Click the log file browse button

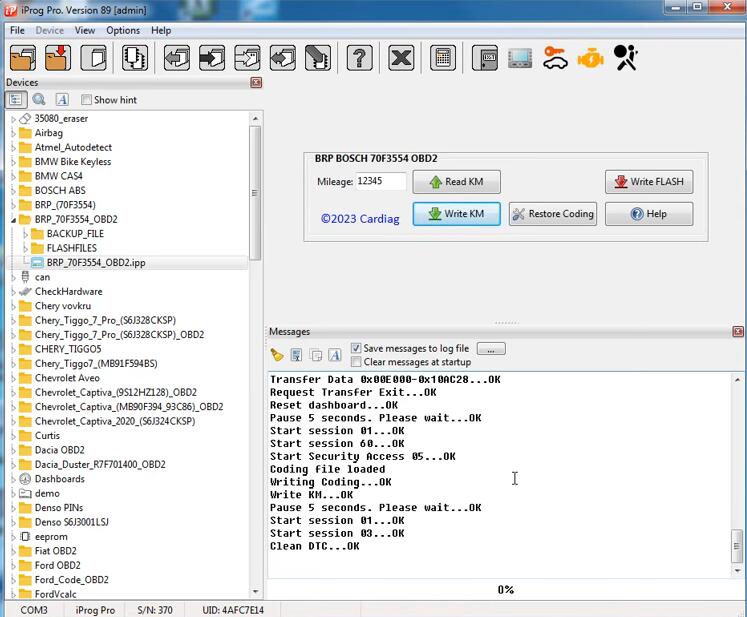coord(491,349)
